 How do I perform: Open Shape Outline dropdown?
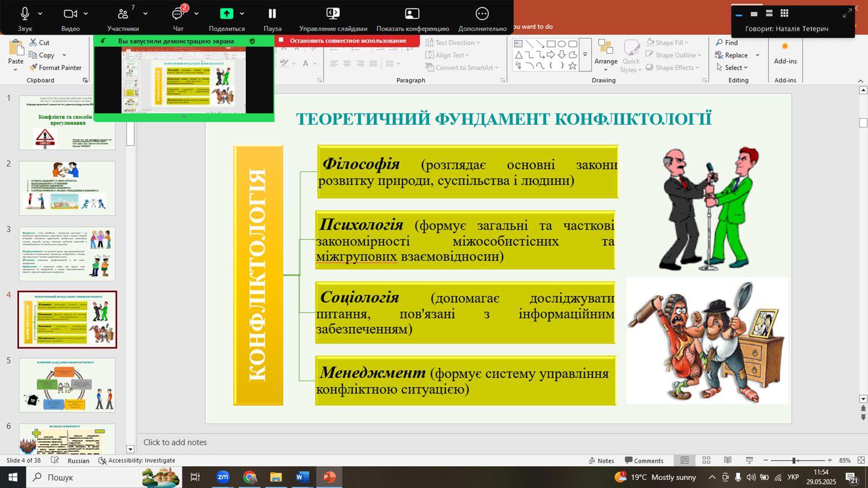click(673, 55)
